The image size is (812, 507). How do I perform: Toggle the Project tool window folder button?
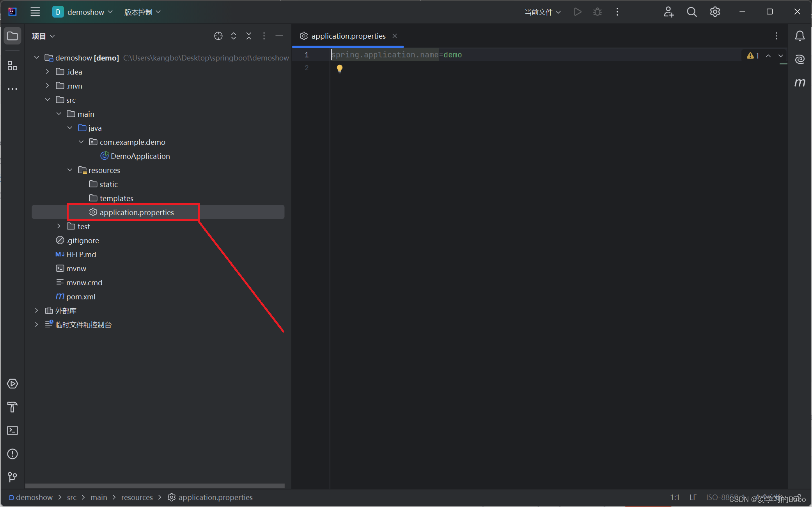coord(12,36)
